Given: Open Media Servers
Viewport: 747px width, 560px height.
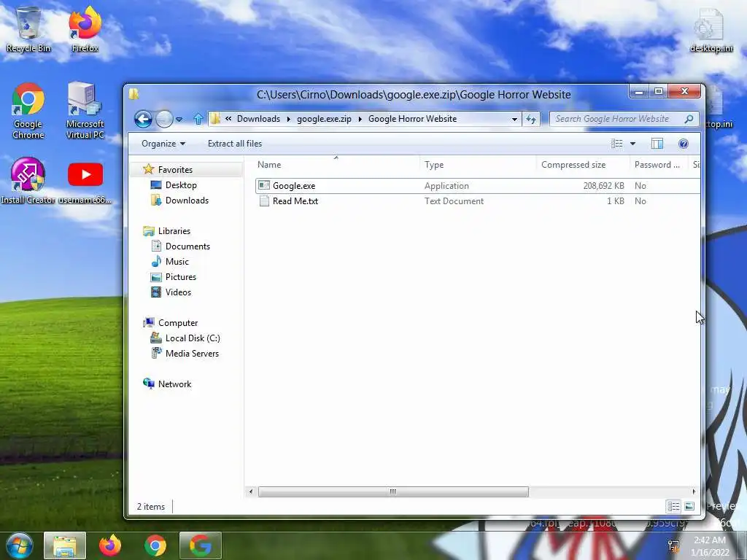Looking at the screenshot, I should point(192,354).
